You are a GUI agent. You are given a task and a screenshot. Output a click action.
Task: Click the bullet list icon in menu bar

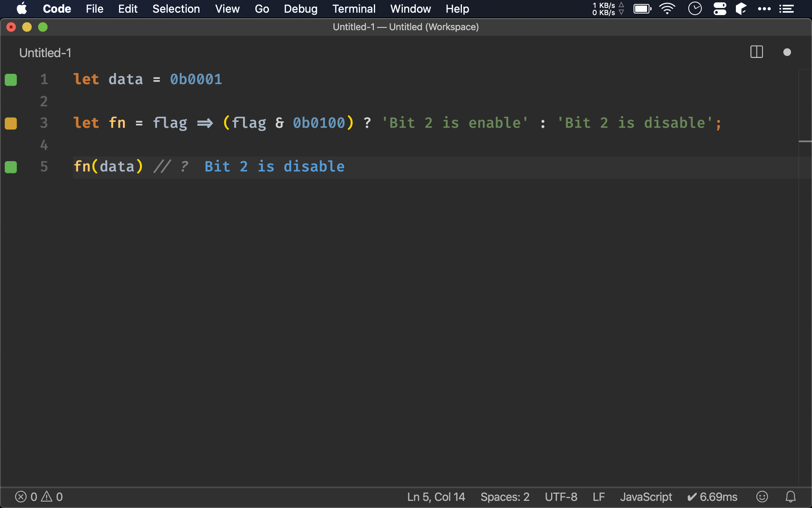click(x=787, y=9)
